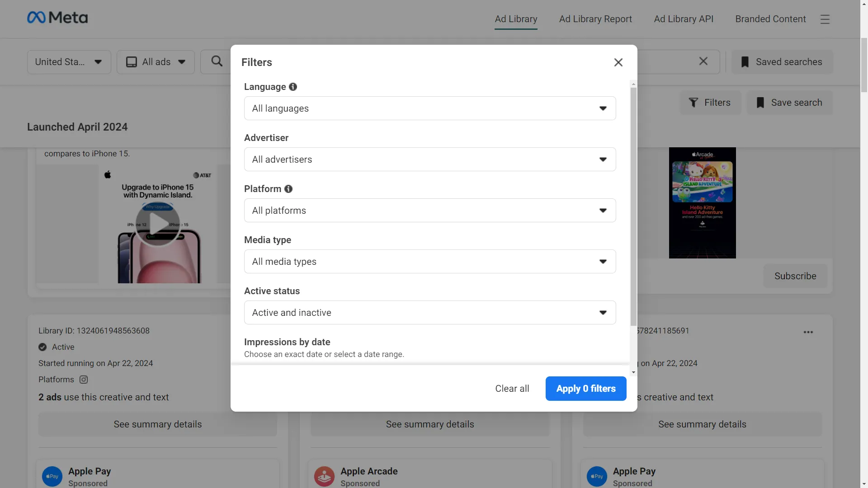Open the United States country dropdown

(x=69, y=62)
